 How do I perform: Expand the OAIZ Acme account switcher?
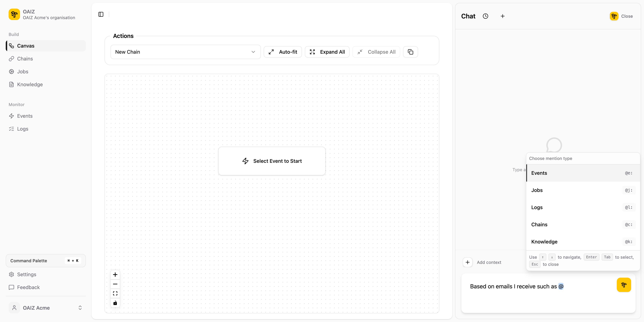(46, 308)
